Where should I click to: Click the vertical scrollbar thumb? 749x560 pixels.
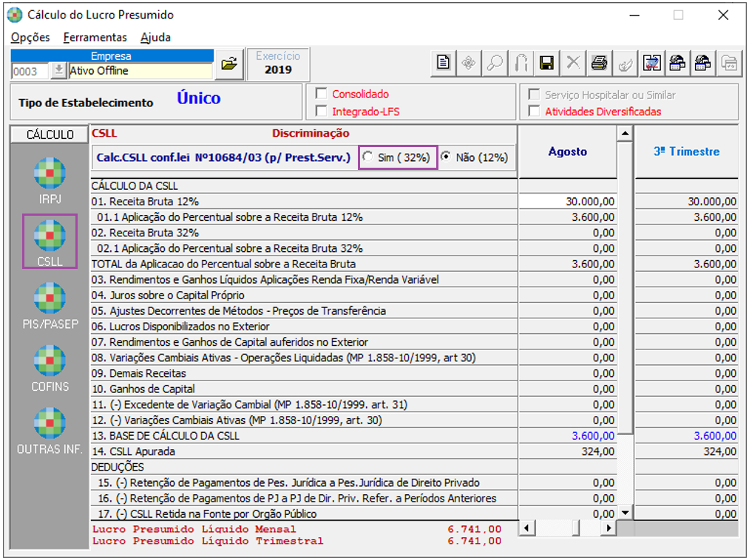click(x=624, y=287)
